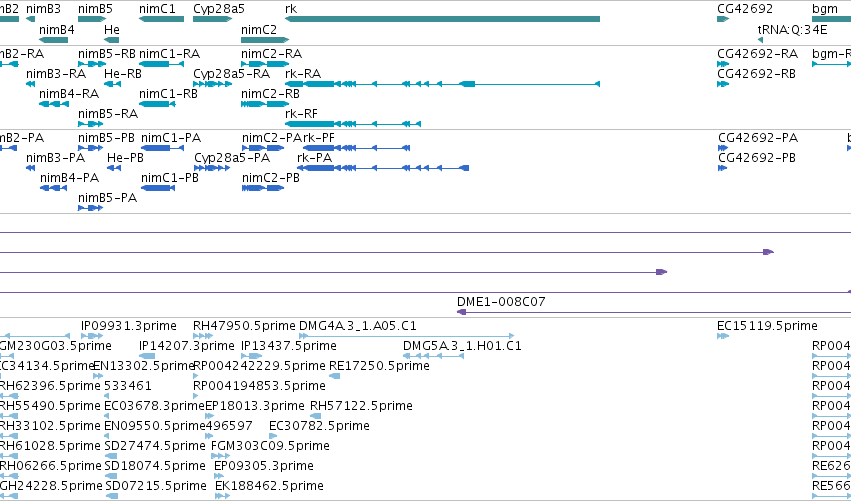Click the CG42692-PA protein label

click(x=758, y=137)
